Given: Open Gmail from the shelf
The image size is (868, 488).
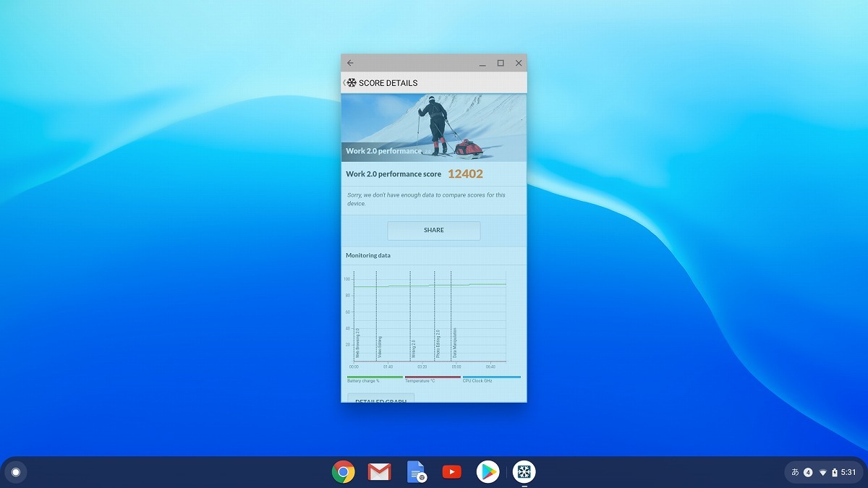Looking at the screenshot, I should coord(379,472).
